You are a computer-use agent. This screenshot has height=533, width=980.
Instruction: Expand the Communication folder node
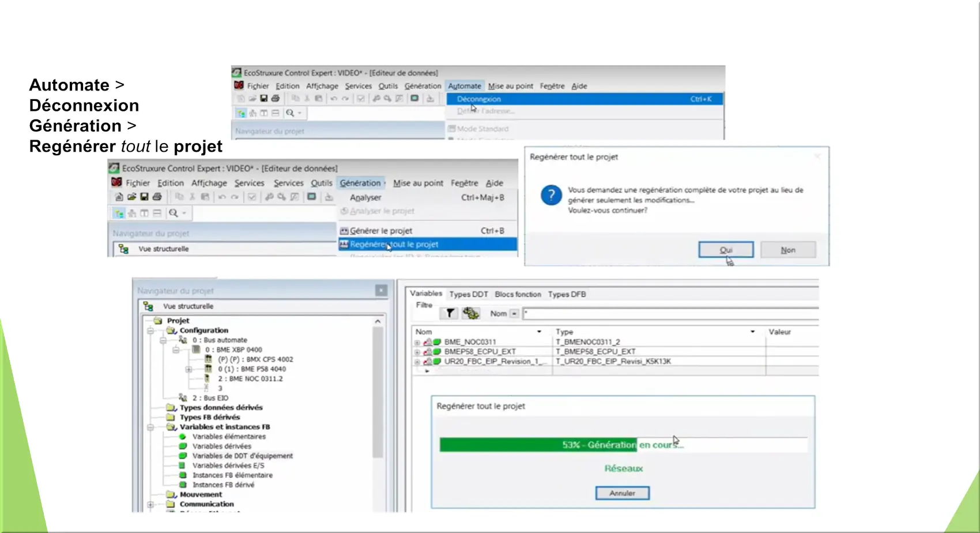tap(150, 504)
